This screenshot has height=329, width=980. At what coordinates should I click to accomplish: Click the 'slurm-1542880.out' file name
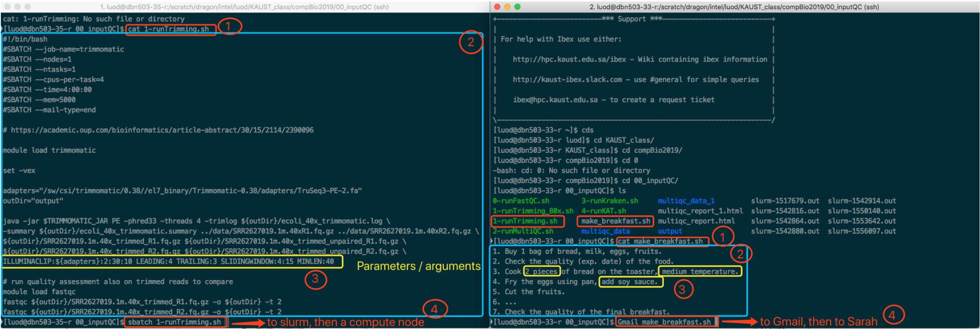[786, 231]
